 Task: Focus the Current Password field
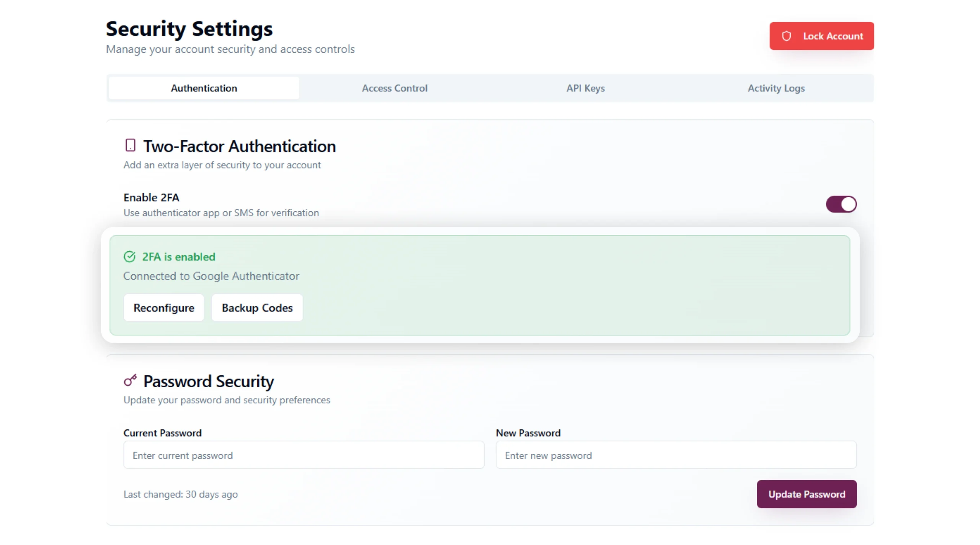304,455
